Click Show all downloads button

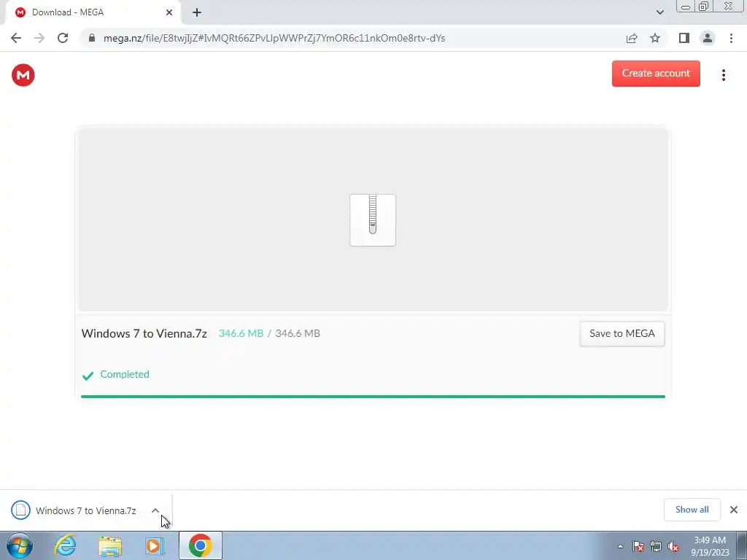point(692,510)
